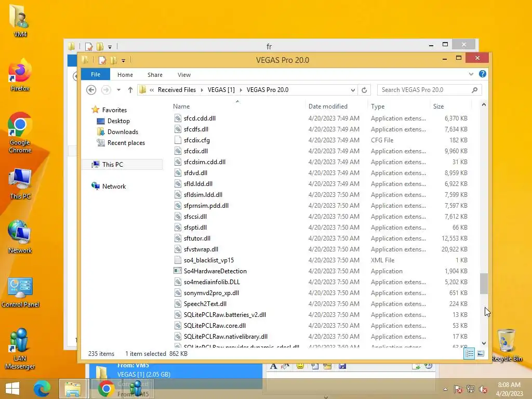Open the VM4 folder on desktop
The height and width of the screenshot is (399, 532).
[x=20, y=20]
